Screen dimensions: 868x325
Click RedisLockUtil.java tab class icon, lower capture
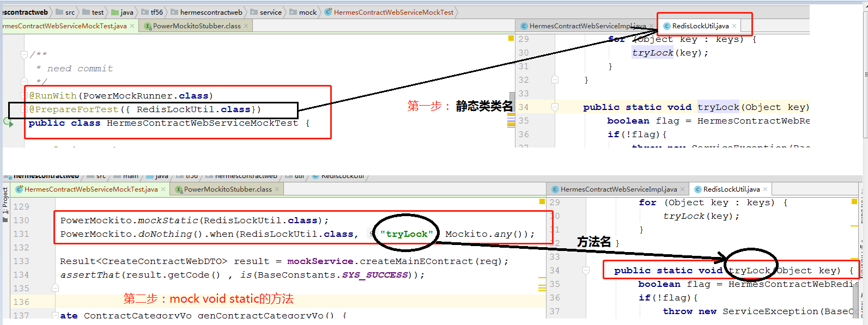(698, 189)
